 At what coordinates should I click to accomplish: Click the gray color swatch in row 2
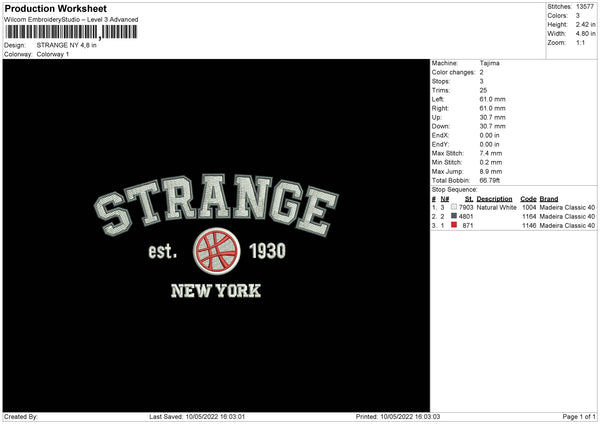click(x=454, y=216)
